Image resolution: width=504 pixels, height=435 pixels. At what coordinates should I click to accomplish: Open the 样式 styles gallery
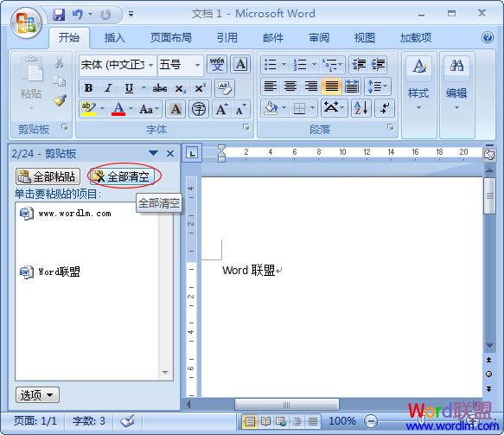(x=418, y=84)
